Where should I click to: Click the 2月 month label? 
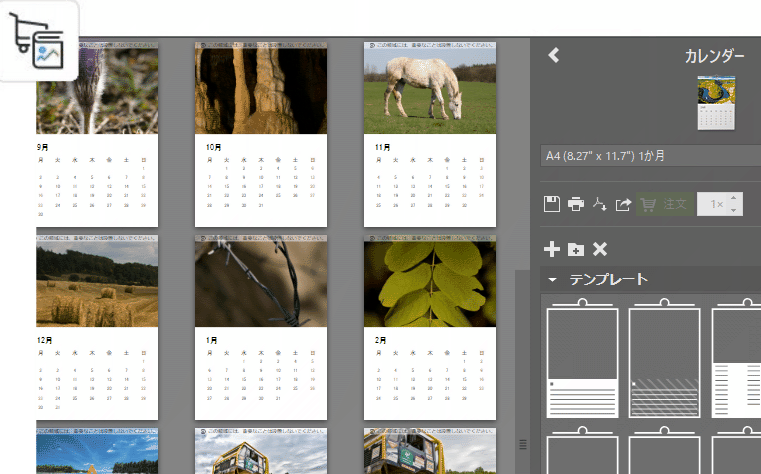[x=380, y=340]
